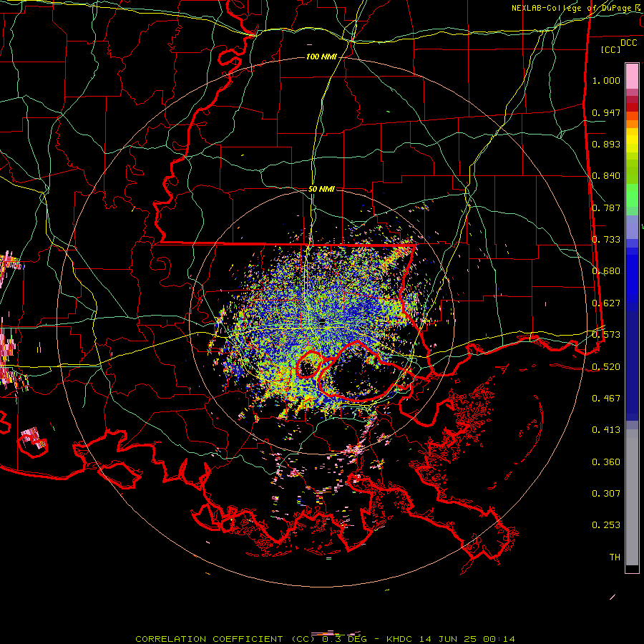The height and width of the screenshot is (644, 644).
Task: Click the 14 JUN 25 date stamp
Action: [448, 639]
